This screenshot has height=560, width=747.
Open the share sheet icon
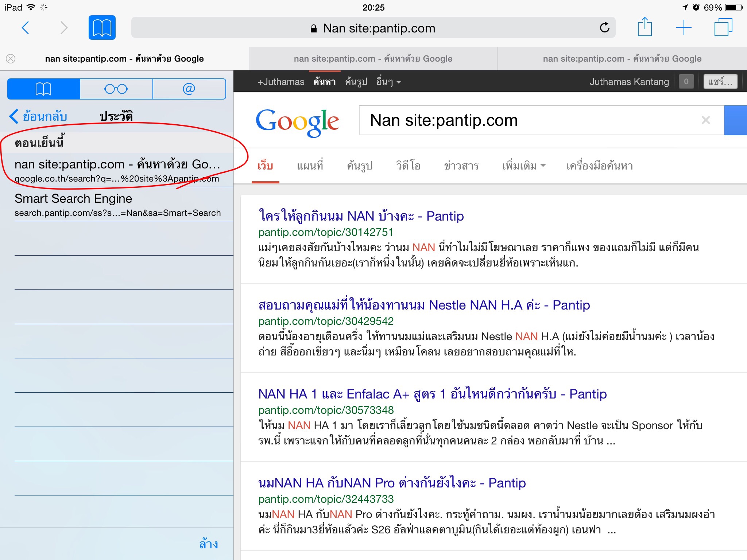[645, 27]
